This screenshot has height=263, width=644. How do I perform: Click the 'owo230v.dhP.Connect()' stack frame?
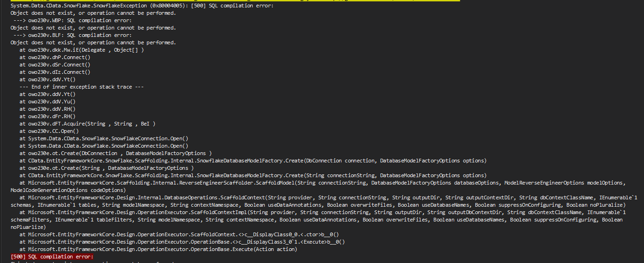pyautogui.click(x=55, y=57)
